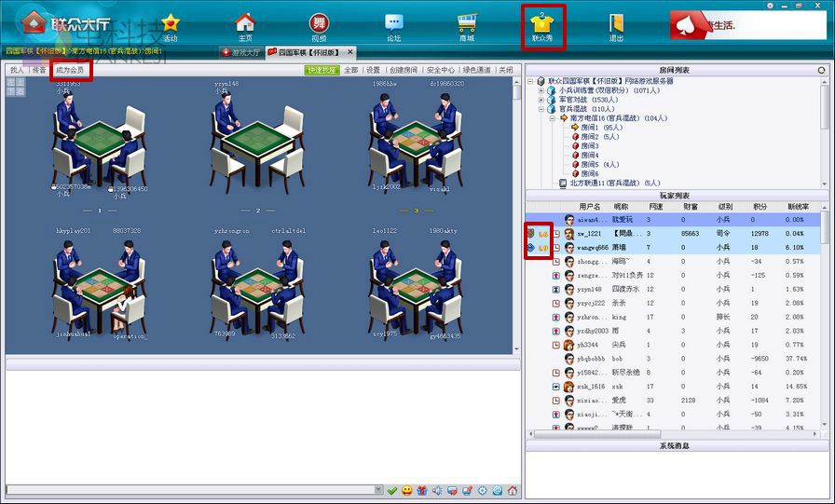Open the chat message dropdown arrow
Image resolution: width=835 pixels, height=504 pixels.
coord(378,490)
